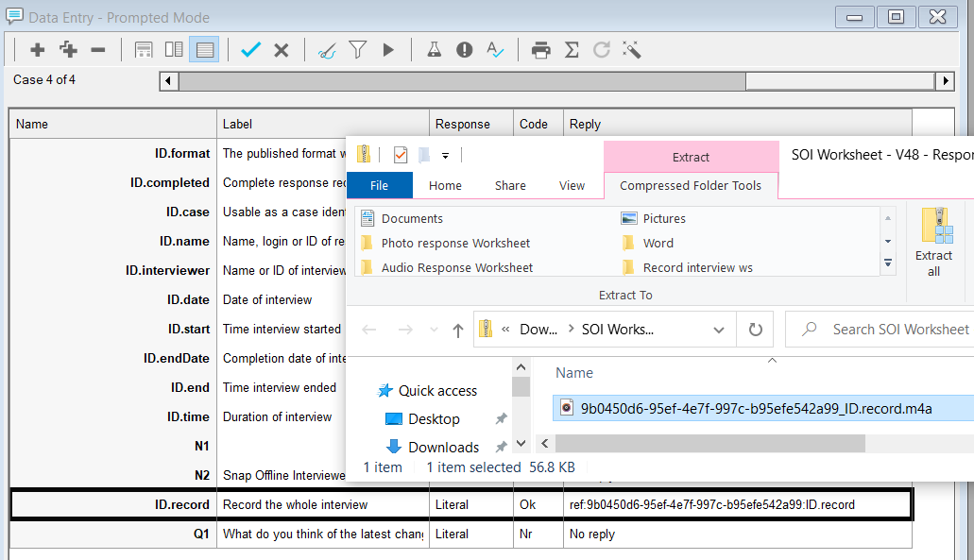Image resolution: width=974 pixels, height=560 pixels.
Task: Cancel the entry with the X icon
Action: pos(281,50)
